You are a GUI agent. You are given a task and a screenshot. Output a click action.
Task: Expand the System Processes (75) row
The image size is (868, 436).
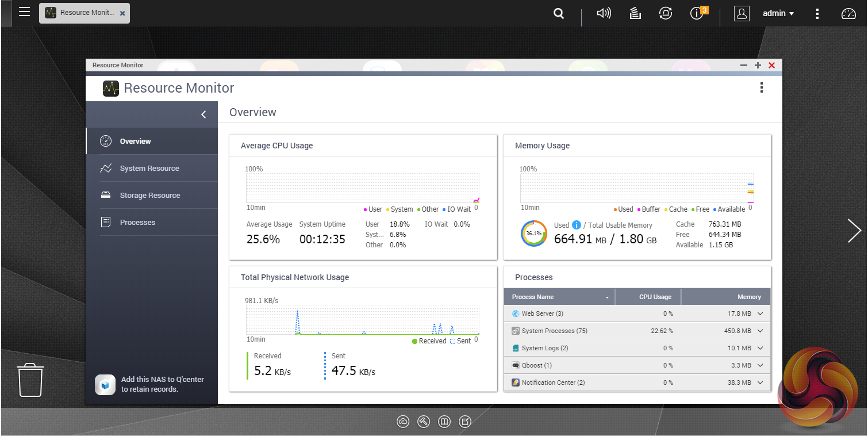[760, 331]
